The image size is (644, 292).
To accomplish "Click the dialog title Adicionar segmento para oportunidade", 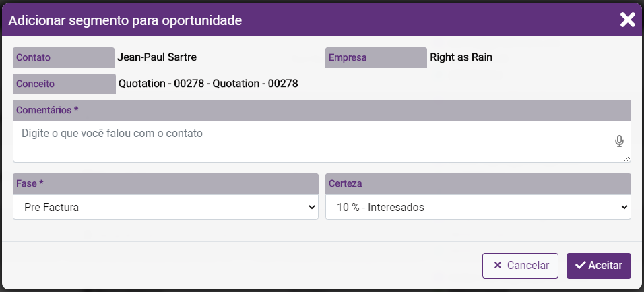I will [125, 20].
